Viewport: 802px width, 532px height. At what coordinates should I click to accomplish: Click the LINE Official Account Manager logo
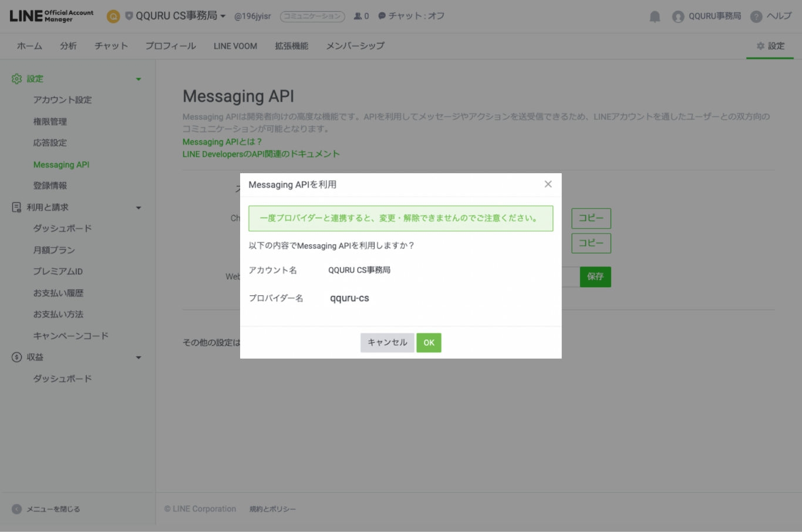click(52, 16)
